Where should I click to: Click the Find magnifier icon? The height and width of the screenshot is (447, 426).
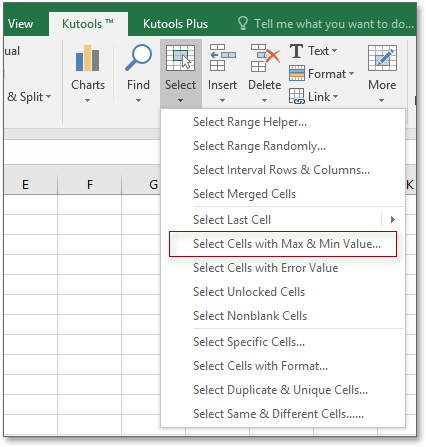tap(138, 58)
